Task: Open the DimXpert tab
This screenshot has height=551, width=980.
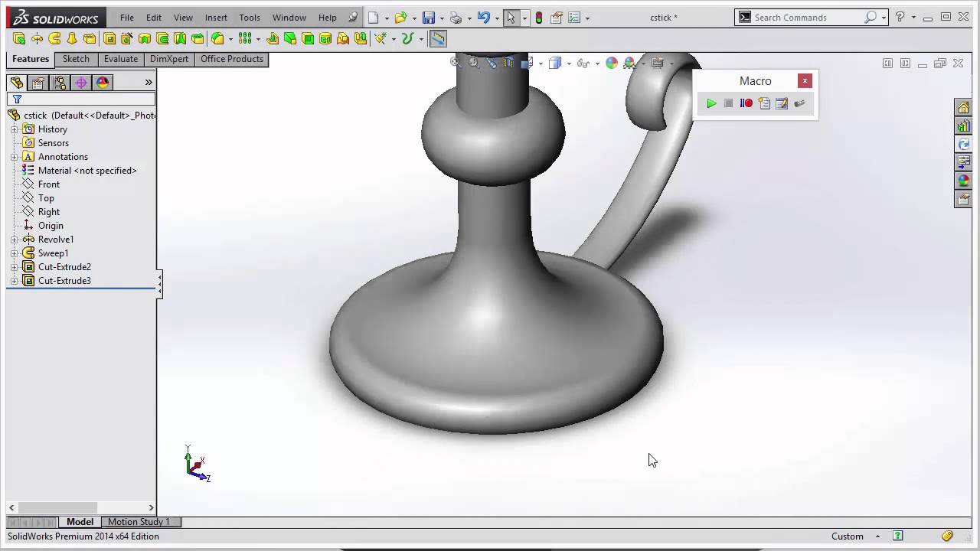Action: [169, 59]
